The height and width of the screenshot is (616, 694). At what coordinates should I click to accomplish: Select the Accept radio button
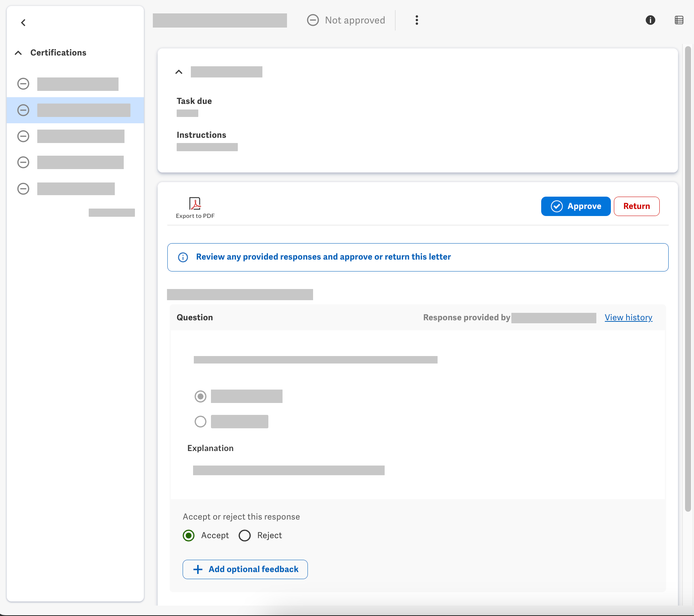coord(189,535)
